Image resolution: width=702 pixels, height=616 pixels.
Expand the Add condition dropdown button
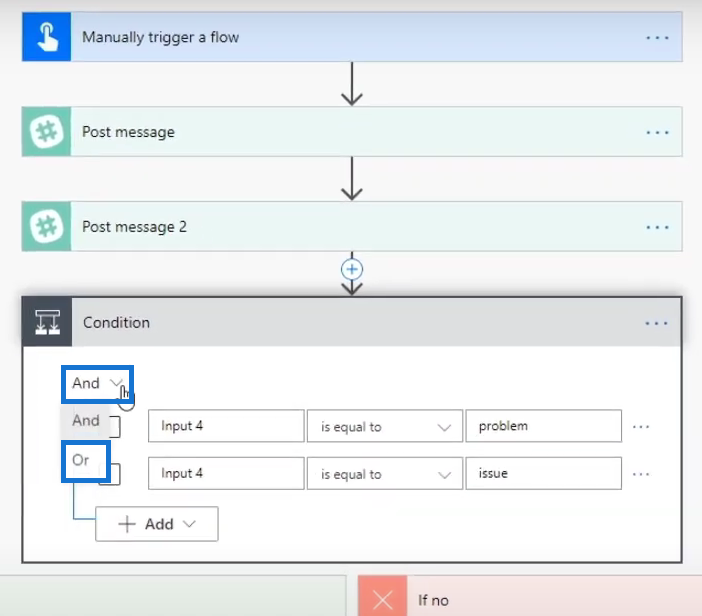157,524
